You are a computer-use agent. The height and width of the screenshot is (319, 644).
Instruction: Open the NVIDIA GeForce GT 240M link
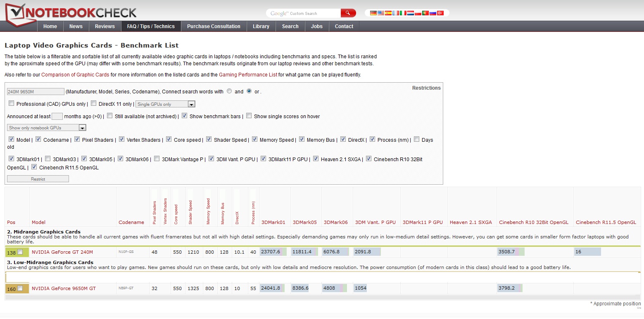[x=62, y=252]
